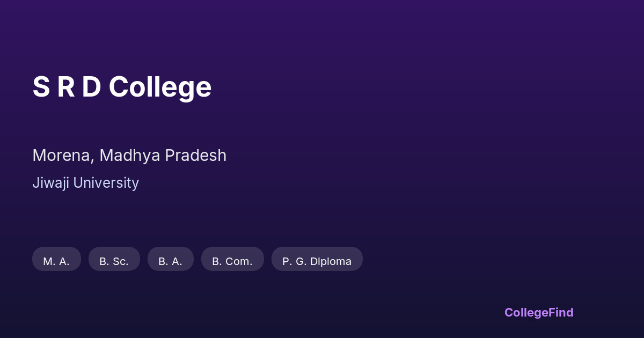This screenshot has height=338, width=644.
Task: Click the letter "D" in the title
Action: [x=91, y=87]
